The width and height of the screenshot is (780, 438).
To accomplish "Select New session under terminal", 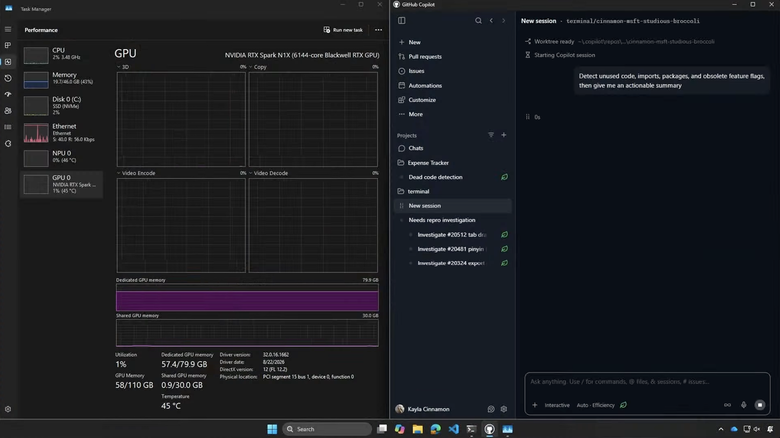I will tap(453, 206).
